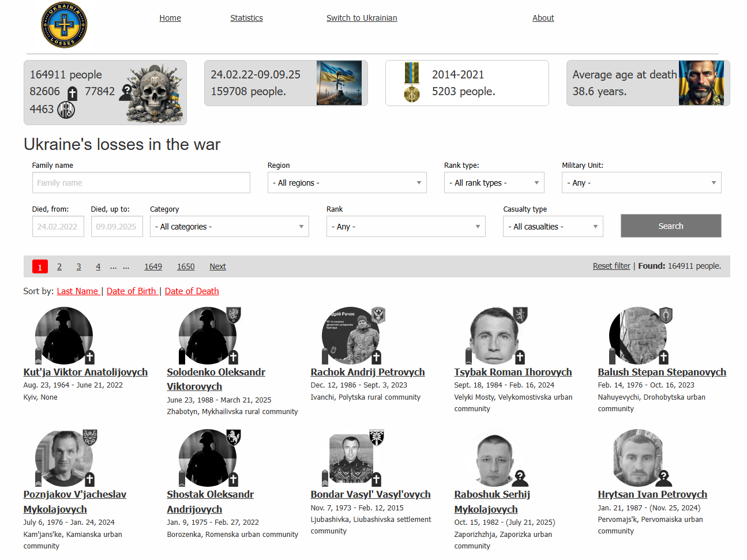Open Shostak Oleksandr Andrijovych profile
The height and width of the screenshot is (560, 747).
coord(210,502)
